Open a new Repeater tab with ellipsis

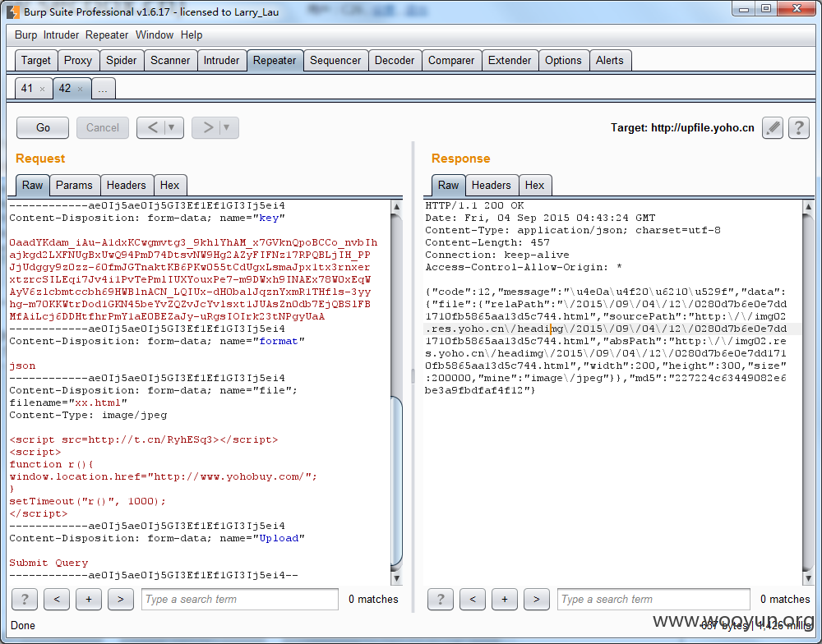click(104, 89)
